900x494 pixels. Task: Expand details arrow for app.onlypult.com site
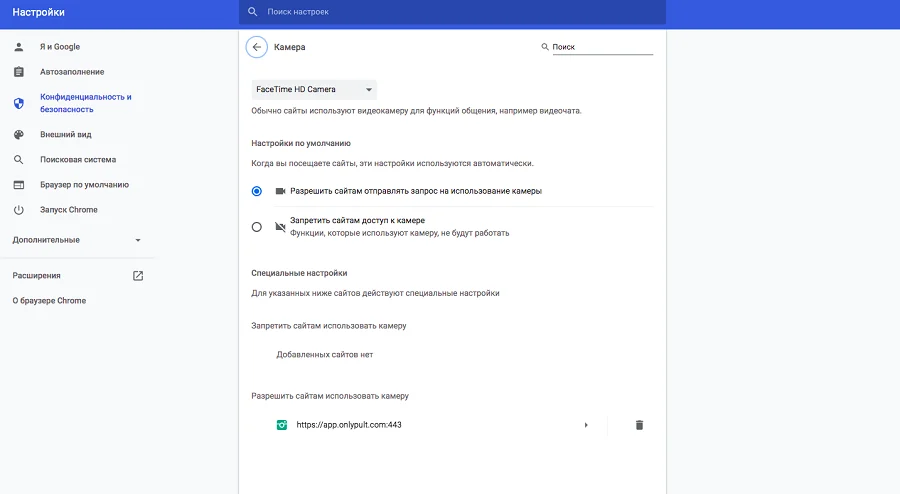coord(586,425)
